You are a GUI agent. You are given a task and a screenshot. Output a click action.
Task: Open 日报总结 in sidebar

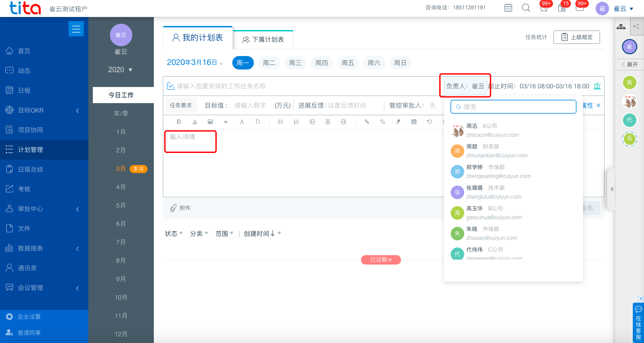point(44,169)
